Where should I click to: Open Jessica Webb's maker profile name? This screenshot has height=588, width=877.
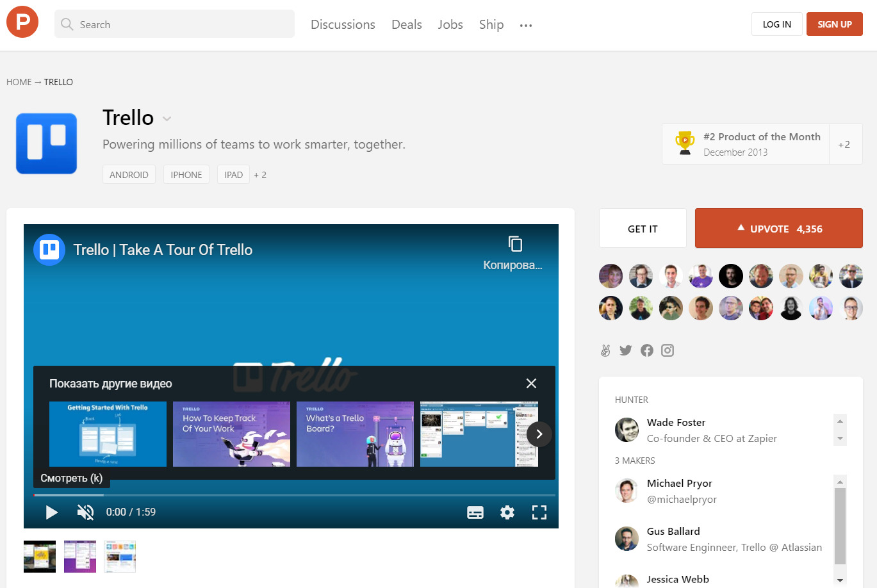(678, 579)
